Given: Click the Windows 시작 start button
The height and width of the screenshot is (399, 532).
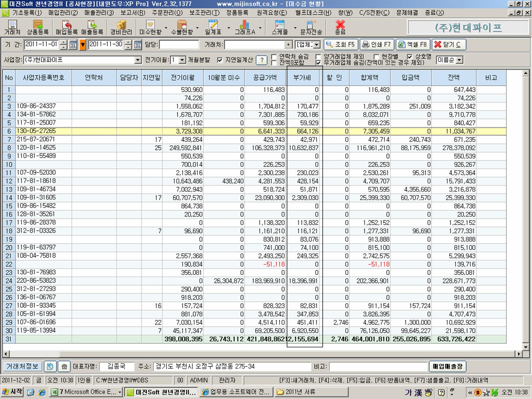Looking at the screenshot, I should [12, 392].
